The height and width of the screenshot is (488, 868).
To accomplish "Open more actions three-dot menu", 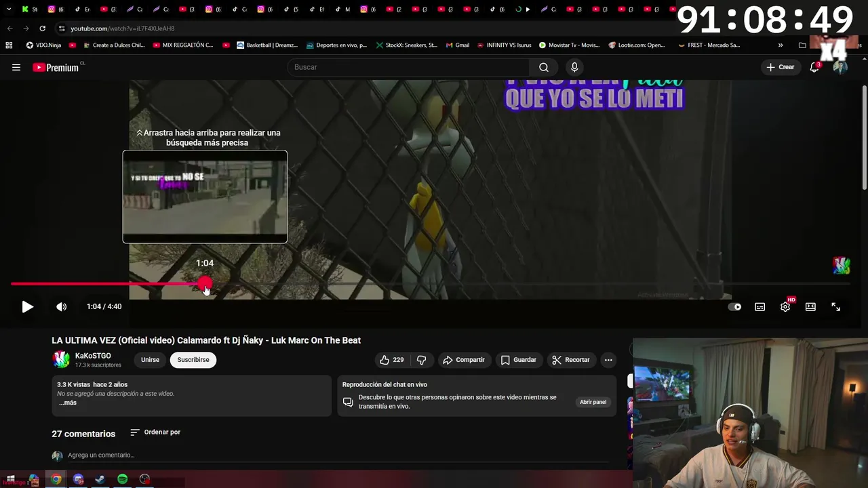I will coord(608,360).
